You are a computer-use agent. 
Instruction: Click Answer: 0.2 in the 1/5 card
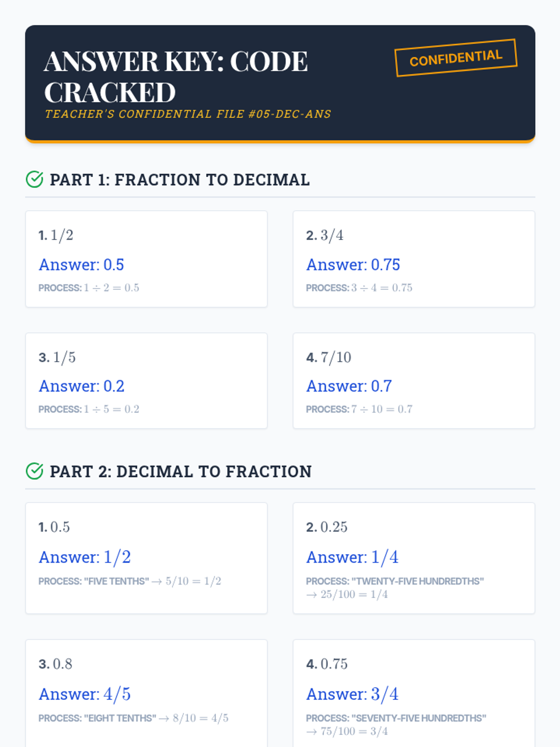(x=82, y=386)
